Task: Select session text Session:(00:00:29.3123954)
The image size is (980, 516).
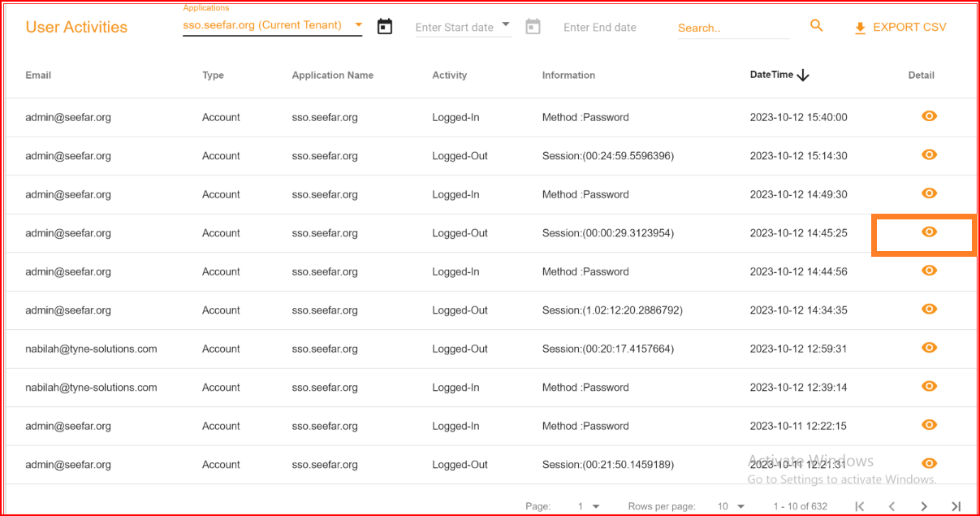Action: 608,232
